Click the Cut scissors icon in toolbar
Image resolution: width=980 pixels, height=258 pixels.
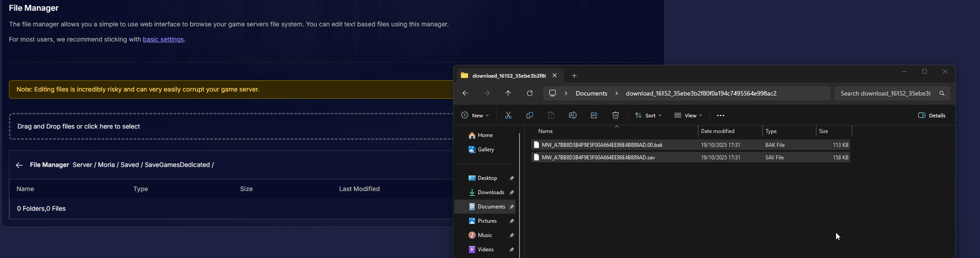pos(508,116)
